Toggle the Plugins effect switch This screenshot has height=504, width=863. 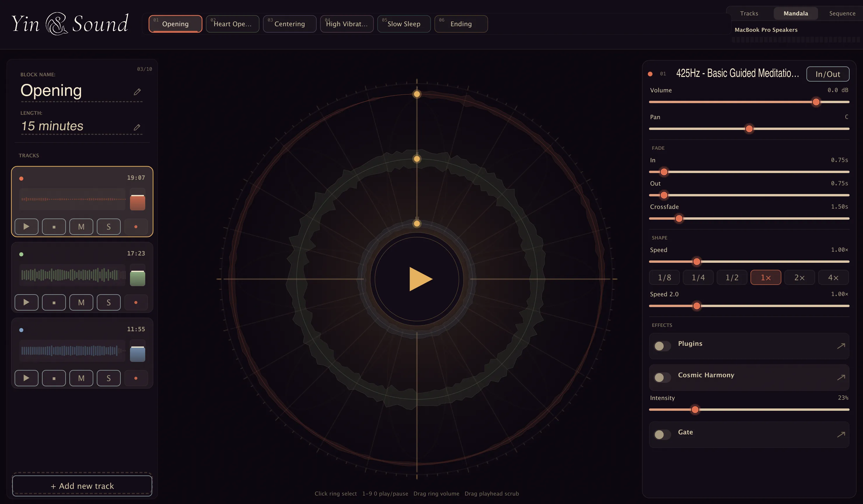tap(662, 346)
